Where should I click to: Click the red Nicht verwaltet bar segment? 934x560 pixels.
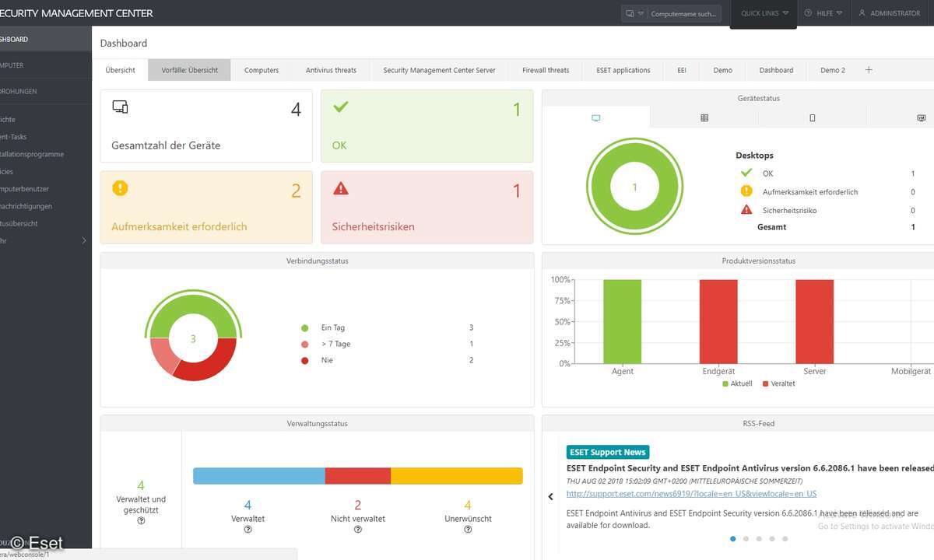click(358, 476)
